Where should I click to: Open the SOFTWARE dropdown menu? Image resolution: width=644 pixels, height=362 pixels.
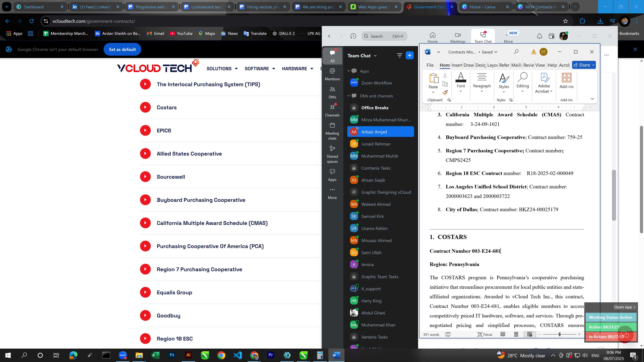260,68
